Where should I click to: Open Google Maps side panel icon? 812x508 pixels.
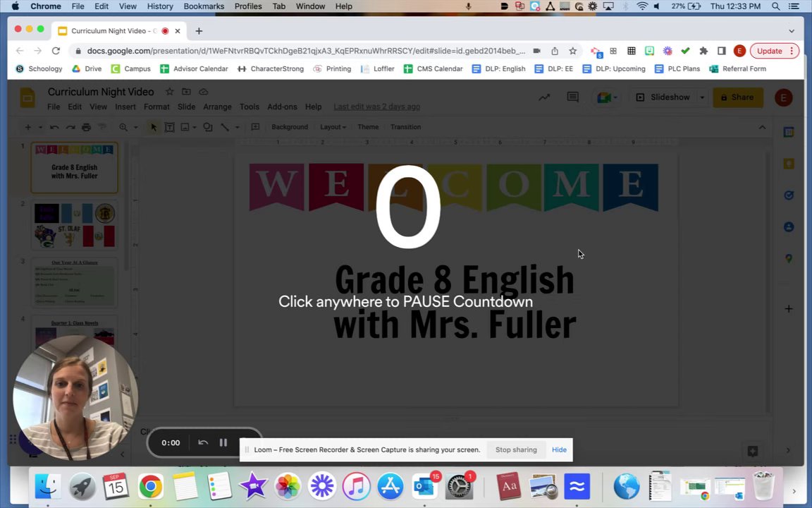tap(789, 258)
